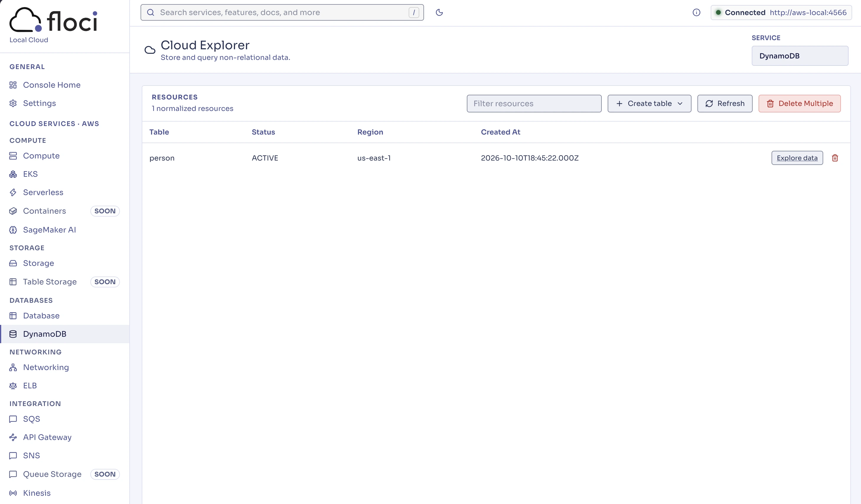861x504 pixels.
Task: Click the 2026-10-10T18:45:22.000Z timestamp
Action: (x=530, y=158)
